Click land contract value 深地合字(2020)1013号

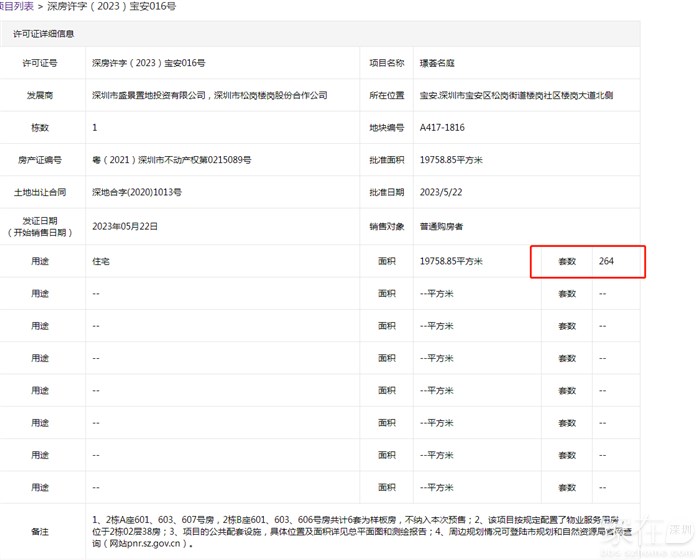[x=137, y=192]
